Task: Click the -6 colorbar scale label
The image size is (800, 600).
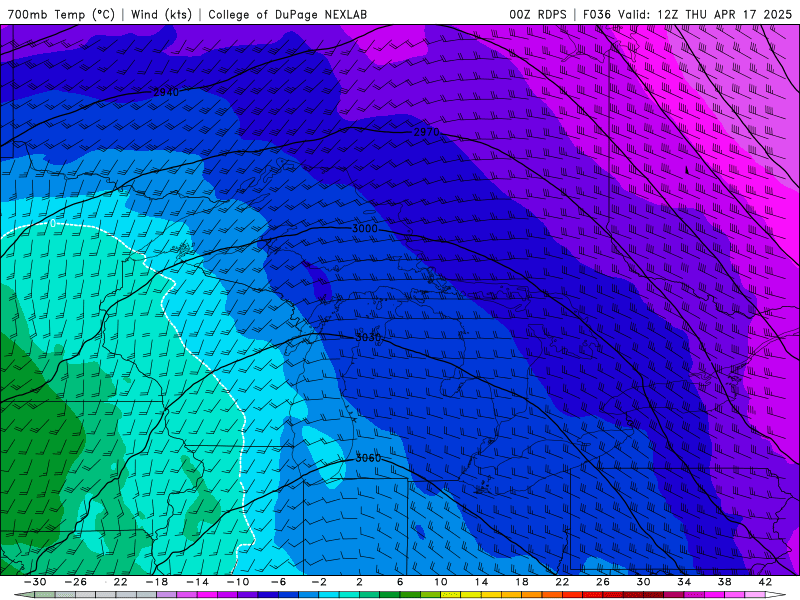Action: (x=279, y=582)
